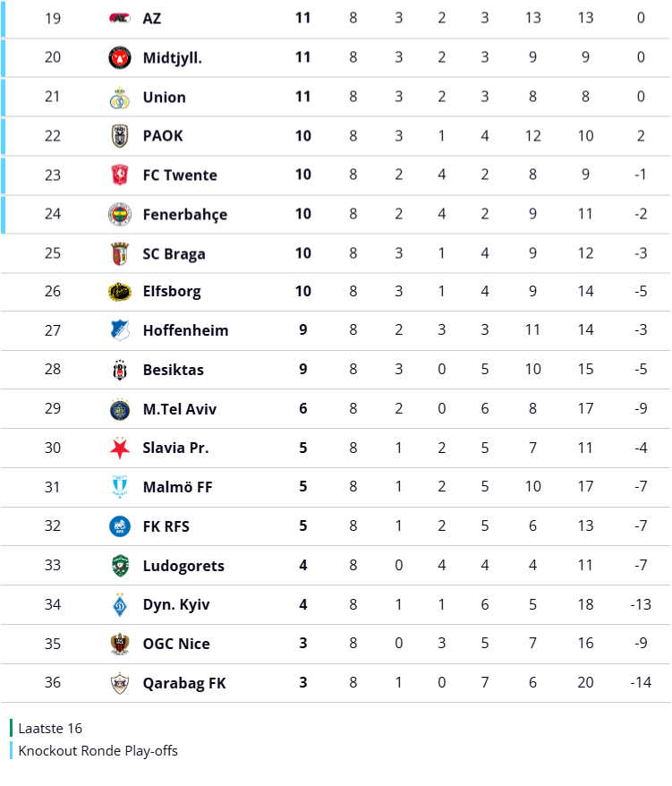Click the Elfsborg team logo
Image resolution: width=672 pixels, height=786 pixels.
(120, 291)
